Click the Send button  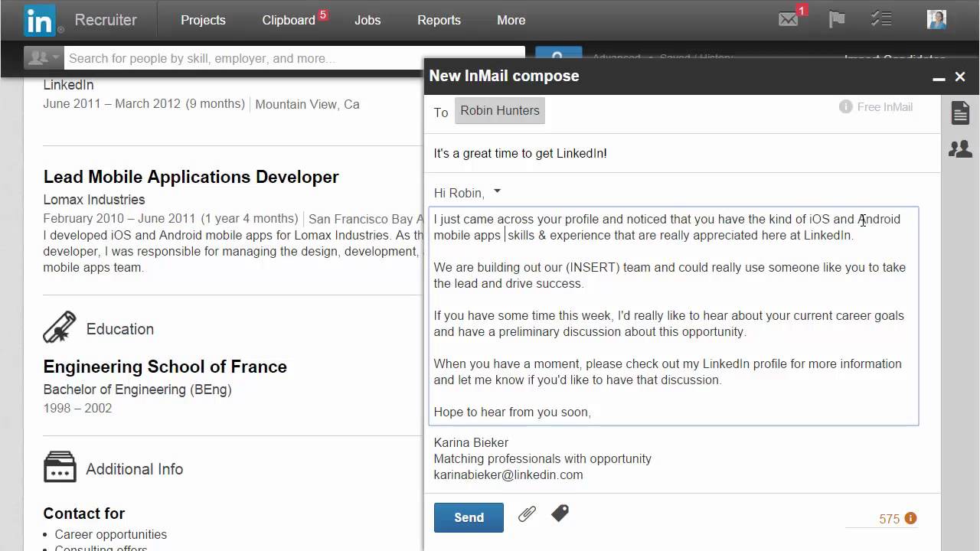[x=469, y=517]
